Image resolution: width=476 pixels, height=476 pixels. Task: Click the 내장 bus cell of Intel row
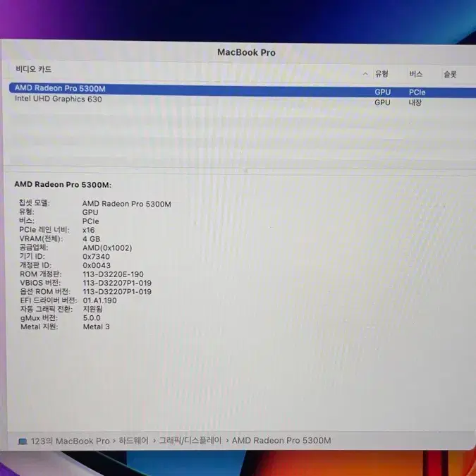pos(415,103)
